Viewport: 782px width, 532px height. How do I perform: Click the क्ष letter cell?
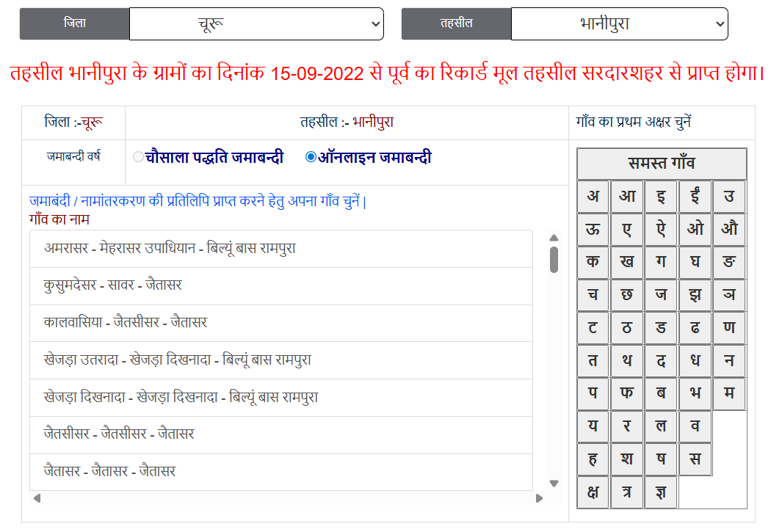coord(593,492)
